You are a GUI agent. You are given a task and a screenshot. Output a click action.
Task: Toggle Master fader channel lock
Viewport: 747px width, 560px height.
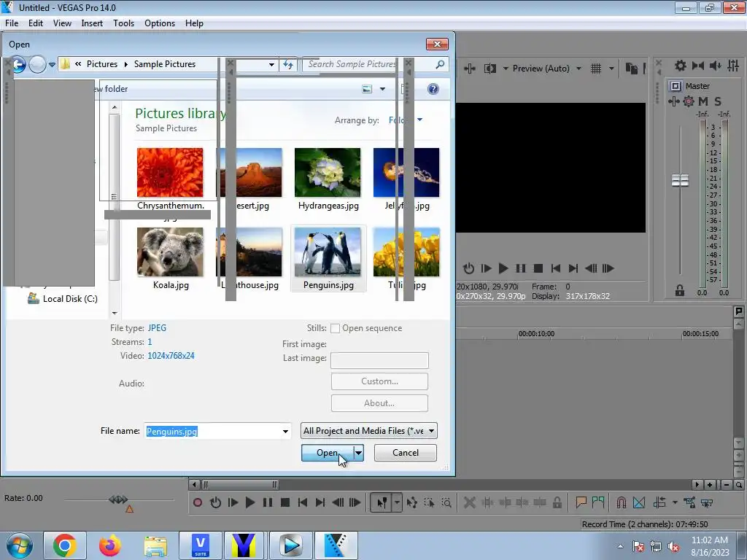680,290
